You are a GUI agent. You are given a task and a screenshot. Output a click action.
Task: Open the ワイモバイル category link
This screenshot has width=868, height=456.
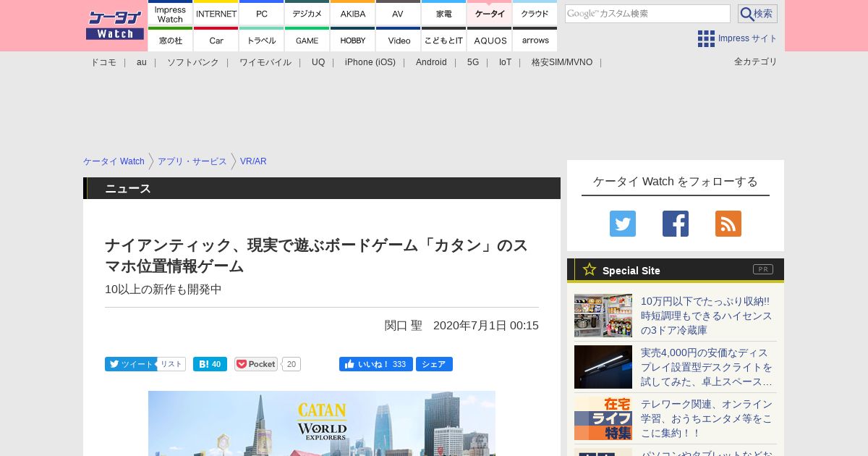(265, 62)
